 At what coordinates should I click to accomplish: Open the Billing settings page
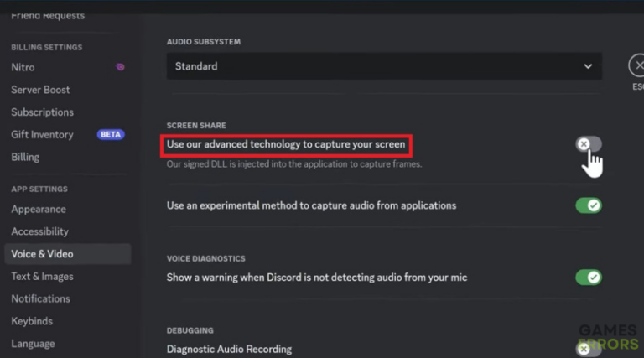pyautogui.click(x=25, y=157)
